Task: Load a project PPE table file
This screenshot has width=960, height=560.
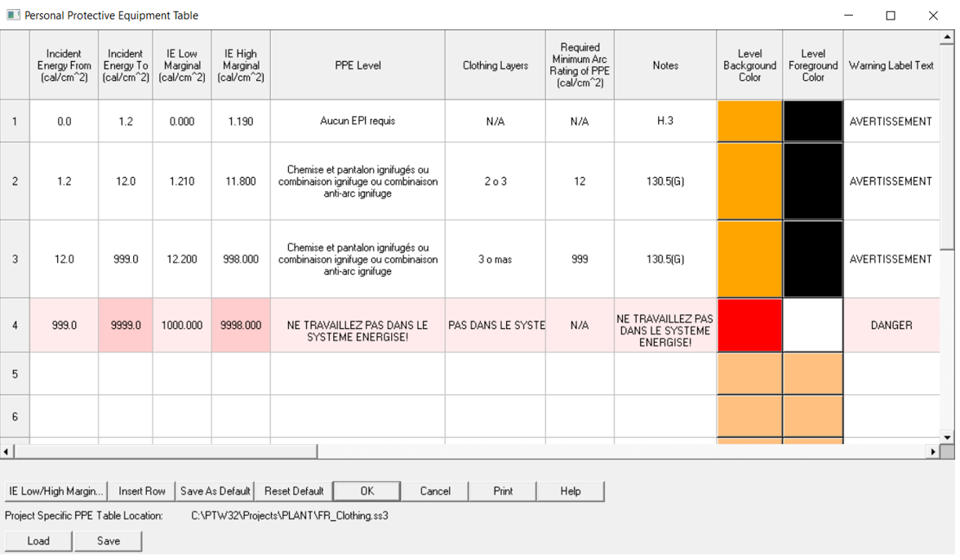Action: point(38,541)
